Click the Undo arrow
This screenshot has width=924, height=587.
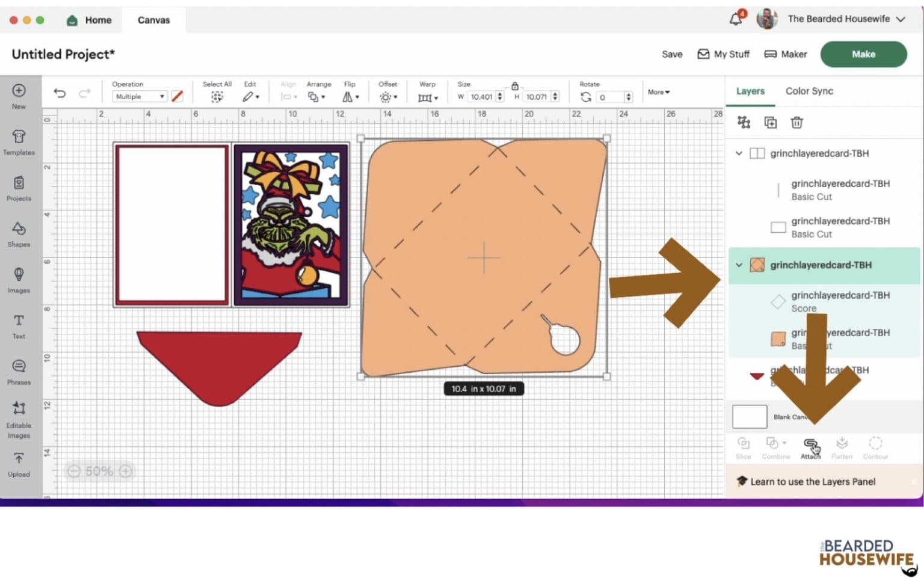60,93
